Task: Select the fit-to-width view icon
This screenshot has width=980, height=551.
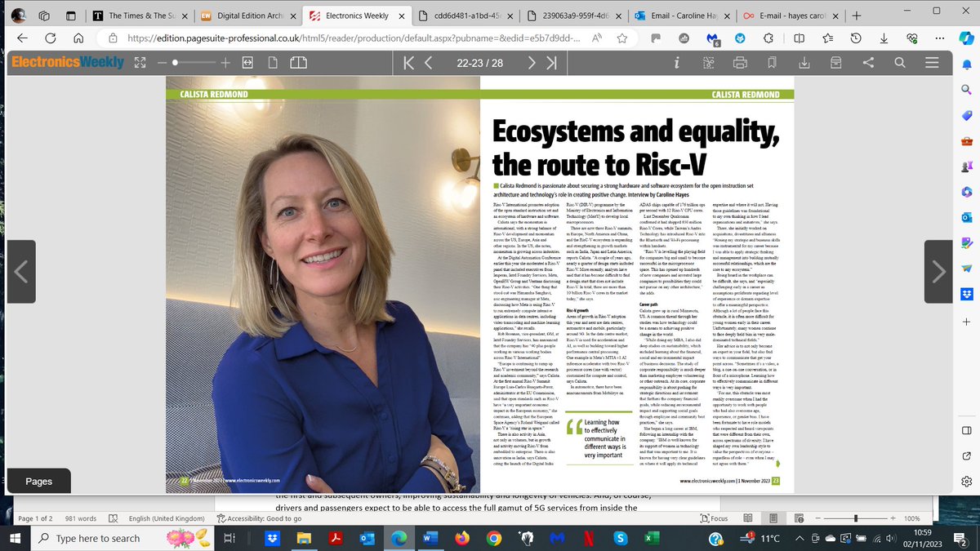Action: [248, 63]
